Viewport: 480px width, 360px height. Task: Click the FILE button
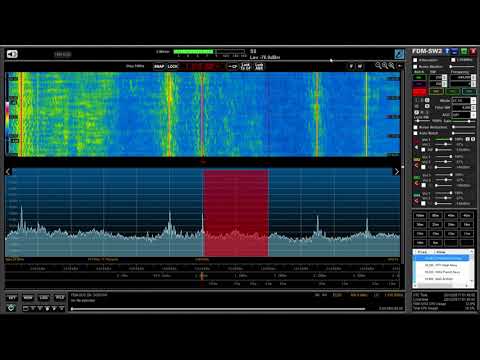point(60,297)
